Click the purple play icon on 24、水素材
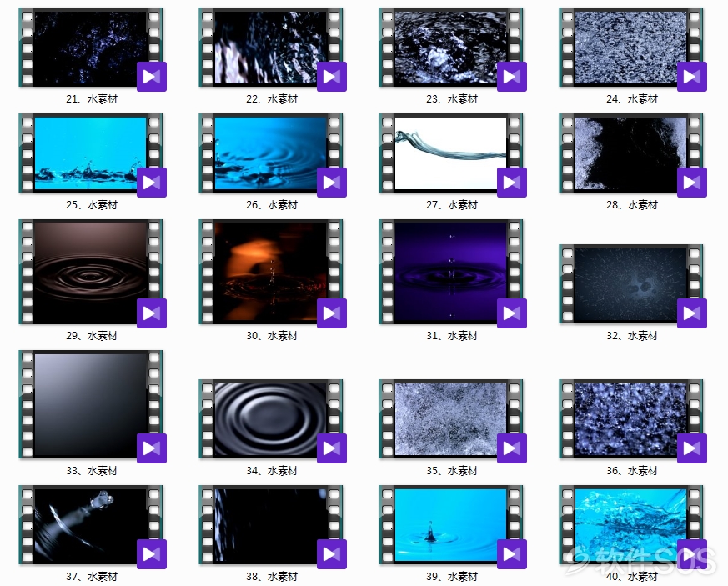Viewport: 728px width, 586px height. coord(692,77)
